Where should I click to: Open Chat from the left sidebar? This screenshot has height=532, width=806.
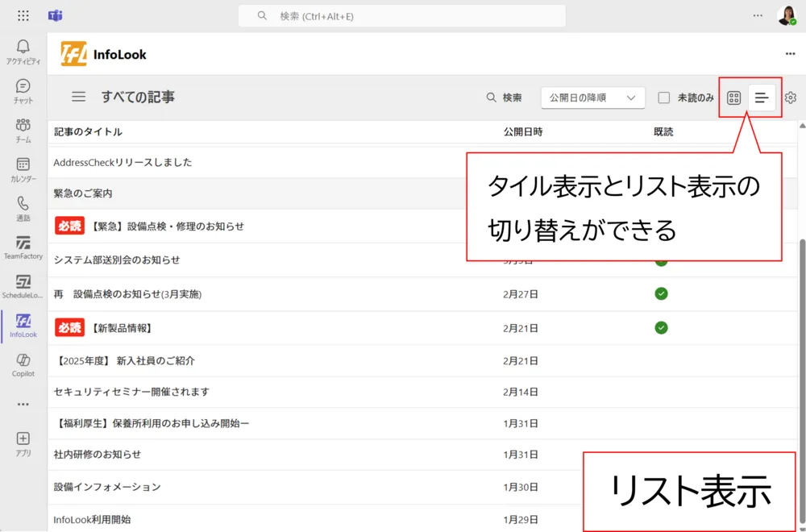[x=23, y=91]
